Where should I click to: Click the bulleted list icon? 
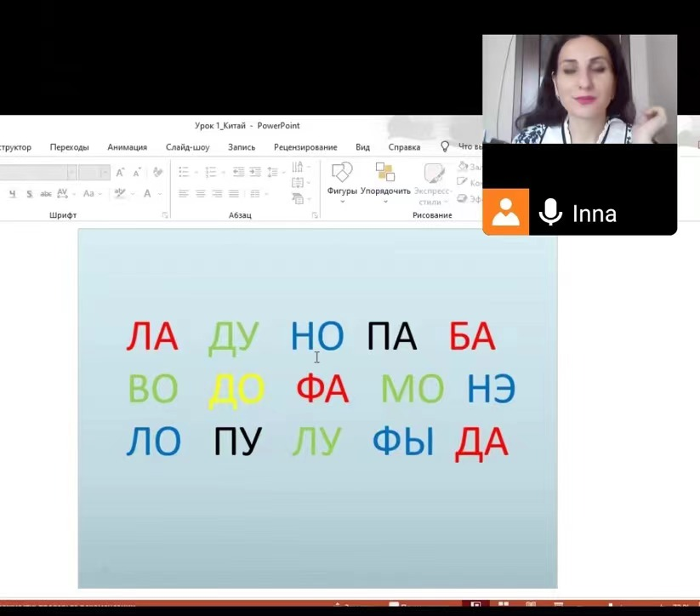pyautogui.click(x=184, y=172)
